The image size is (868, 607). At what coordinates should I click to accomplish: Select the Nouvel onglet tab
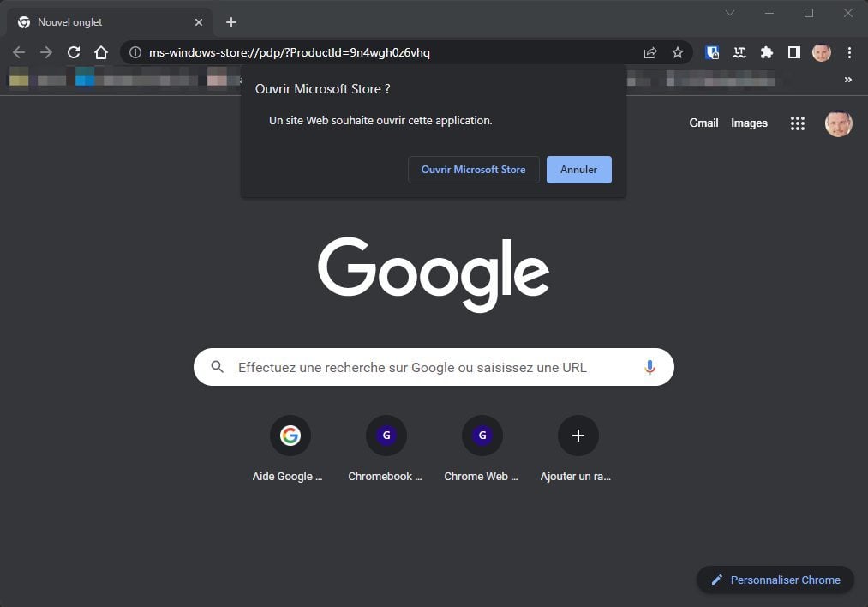tap(110, 22)
